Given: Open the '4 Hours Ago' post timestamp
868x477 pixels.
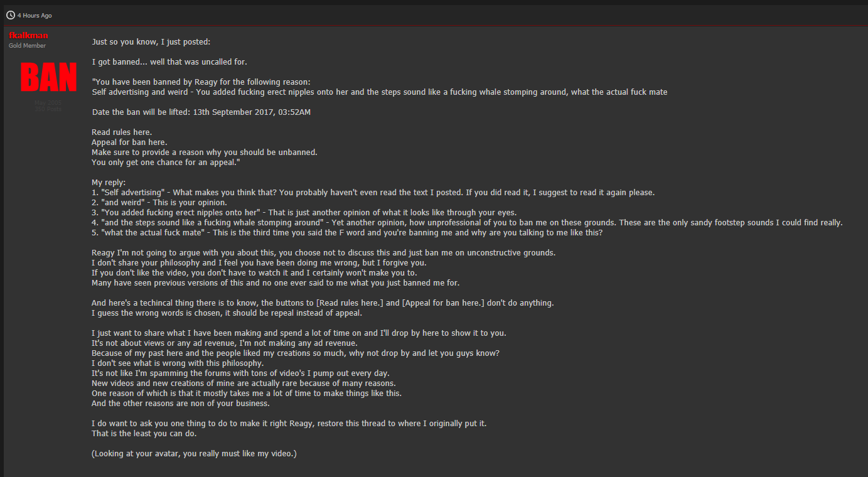Looking at the screenshot, I should click(x=35, y=15).
